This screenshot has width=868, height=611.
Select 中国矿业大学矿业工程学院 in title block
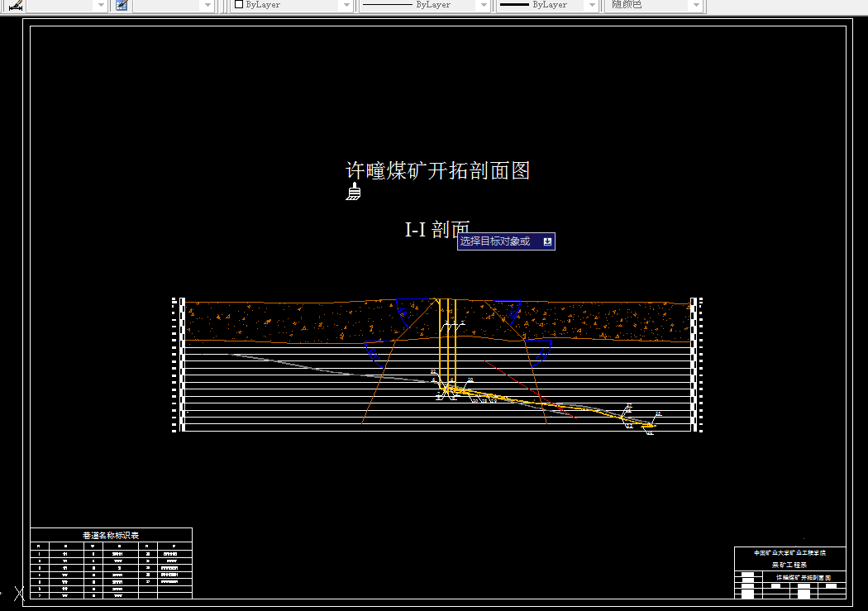(790, 553)
